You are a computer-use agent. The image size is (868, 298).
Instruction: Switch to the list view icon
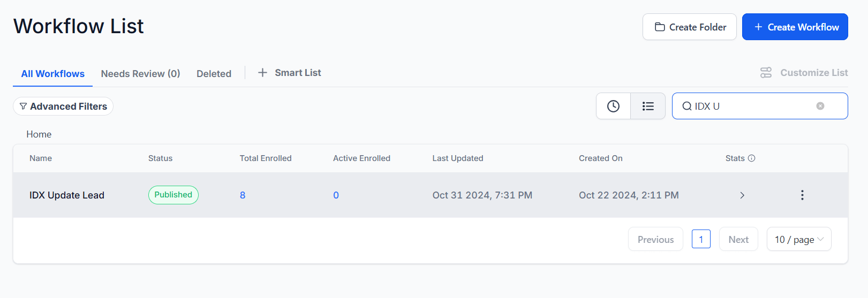(x=648, y=106)
